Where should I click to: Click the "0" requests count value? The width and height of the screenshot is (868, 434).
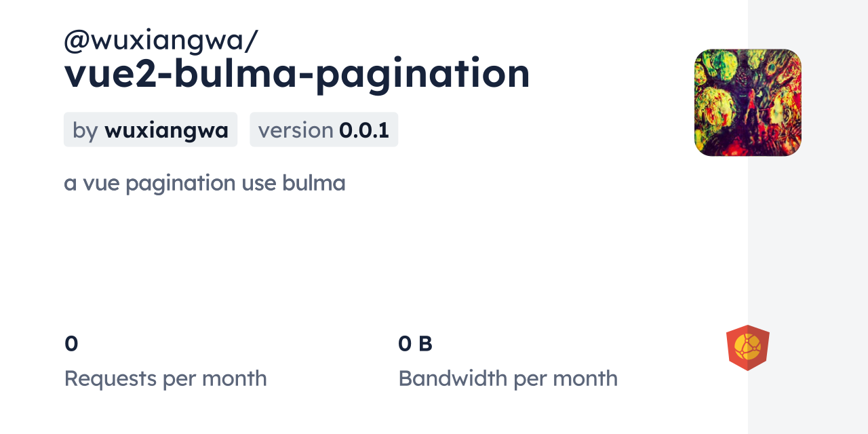(71, 344)
